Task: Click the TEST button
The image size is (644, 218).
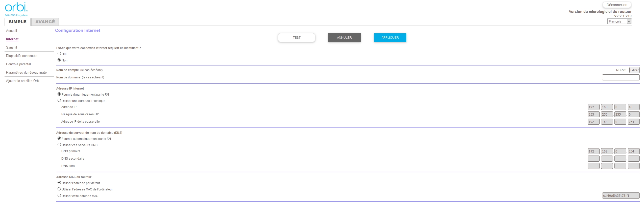Action: (296, 38)
